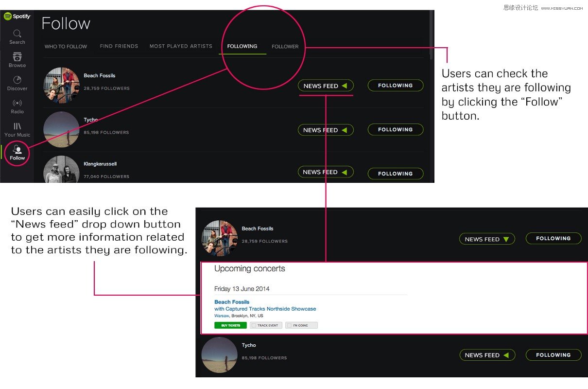Unfollow Tycho via Following button in upper list
588x389 pixels.
(x=396, y=130)
